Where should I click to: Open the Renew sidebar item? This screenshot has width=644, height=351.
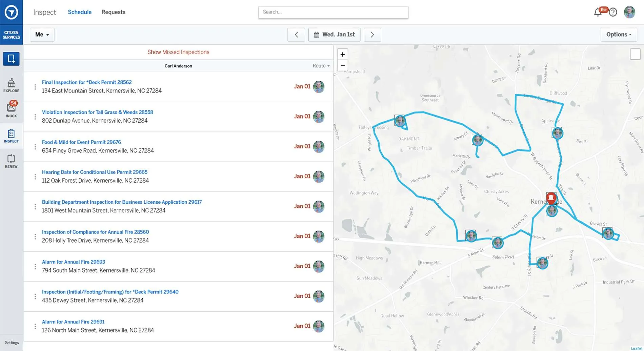click(x=11, y=161)
